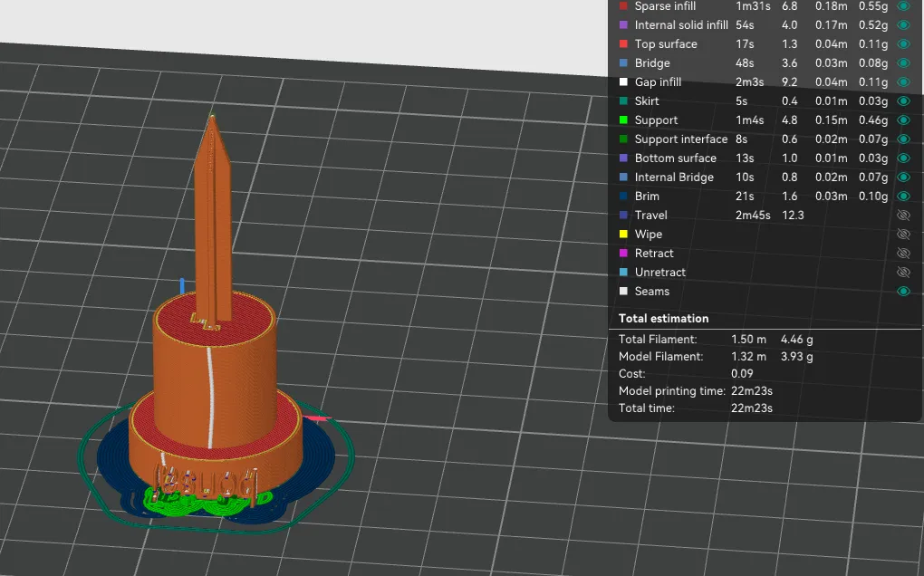Image resolution: width=924 pixels, height=576 pixels.
Task: Show Retract markers with eye icon
Action: (x=903, y=254)
